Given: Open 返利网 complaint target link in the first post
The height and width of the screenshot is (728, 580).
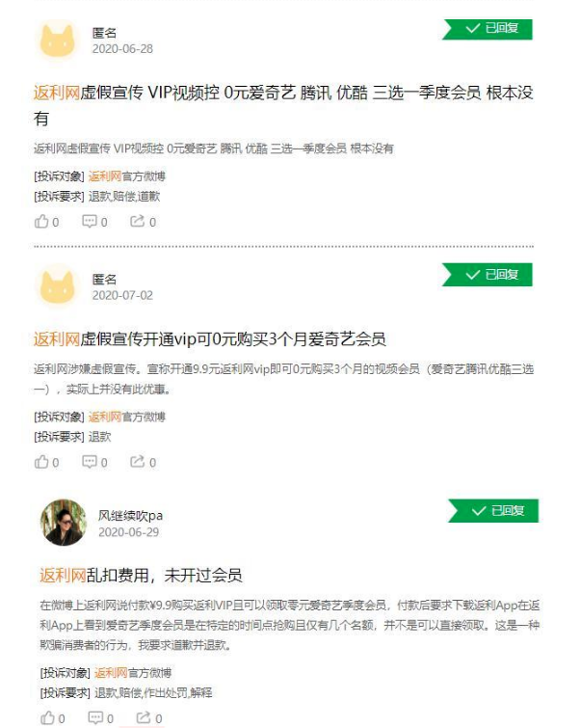Looking at the screenshot, I should point(105,176).
